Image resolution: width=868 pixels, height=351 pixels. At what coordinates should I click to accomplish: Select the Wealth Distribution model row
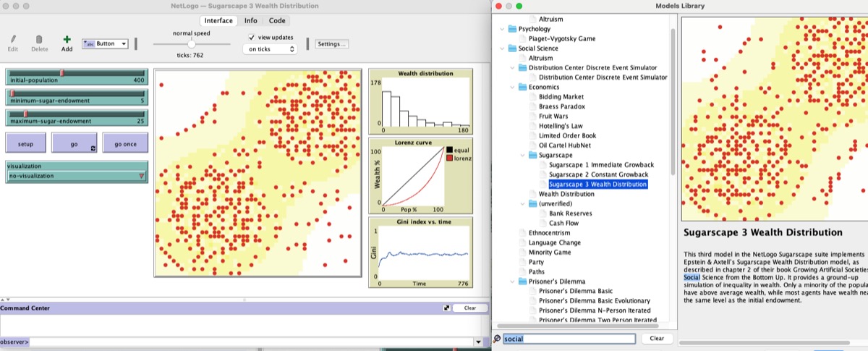coord(566,194)
